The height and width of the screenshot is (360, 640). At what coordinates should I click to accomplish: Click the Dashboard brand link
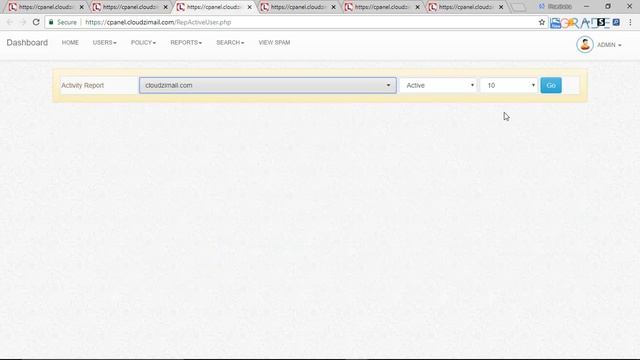(27, 42)
